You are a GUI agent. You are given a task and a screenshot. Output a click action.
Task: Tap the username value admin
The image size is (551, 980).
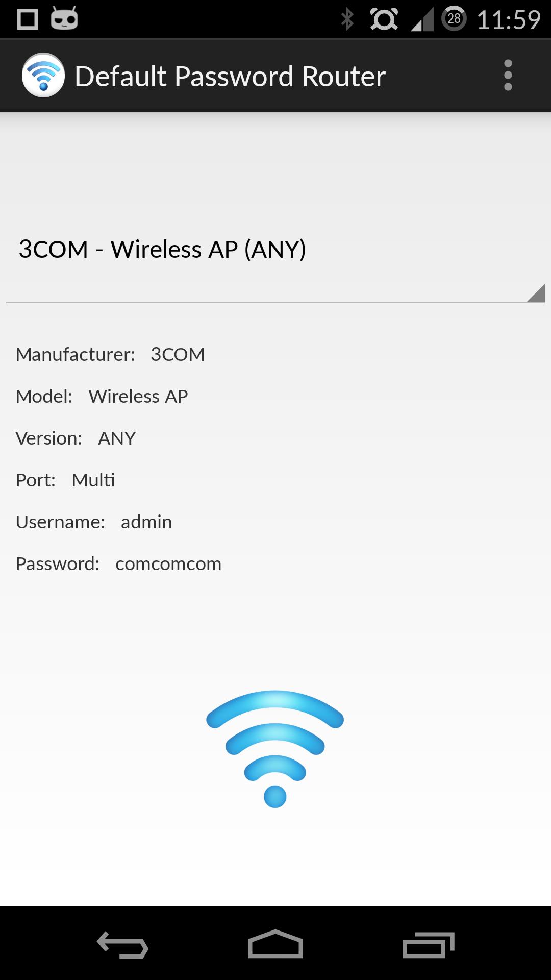(x=145, y=522)
